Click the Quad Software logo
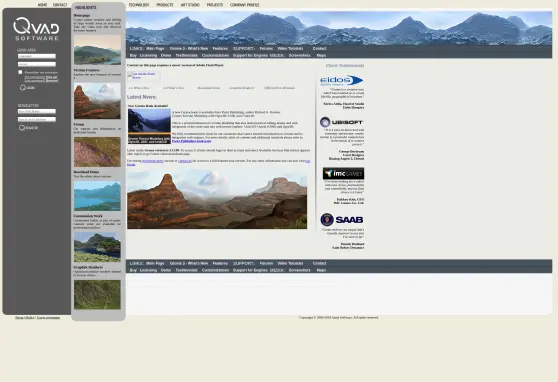Image resolution: width=558 pixels, height=382 pixels. [36, 29]
